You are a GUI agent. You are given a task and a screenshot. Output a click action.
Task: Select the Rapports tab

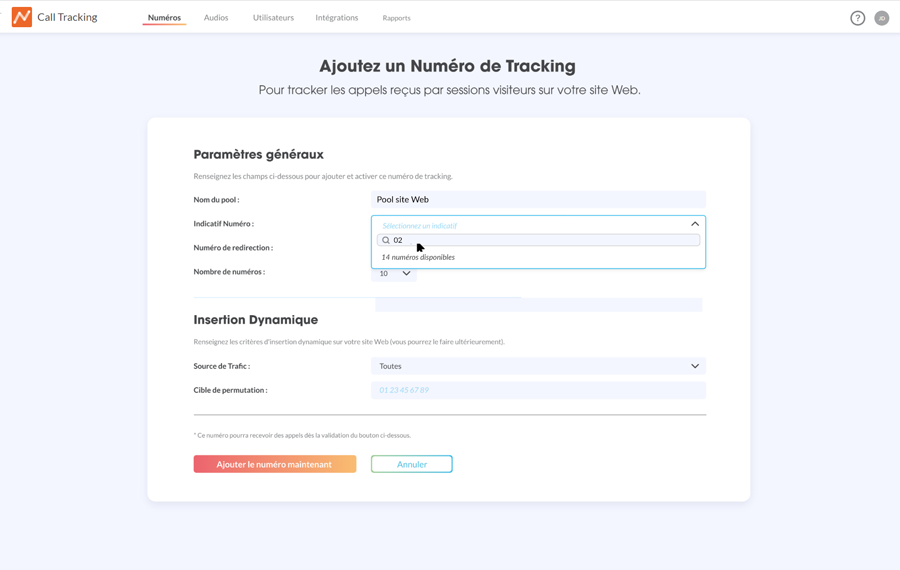pos(396,18)
